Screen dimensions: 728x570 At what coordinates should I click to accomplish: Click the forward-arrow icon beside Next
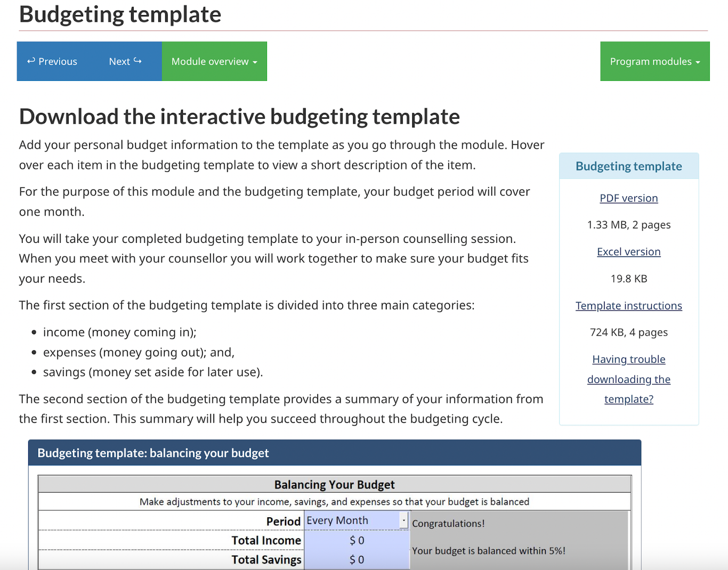[137, 61]
